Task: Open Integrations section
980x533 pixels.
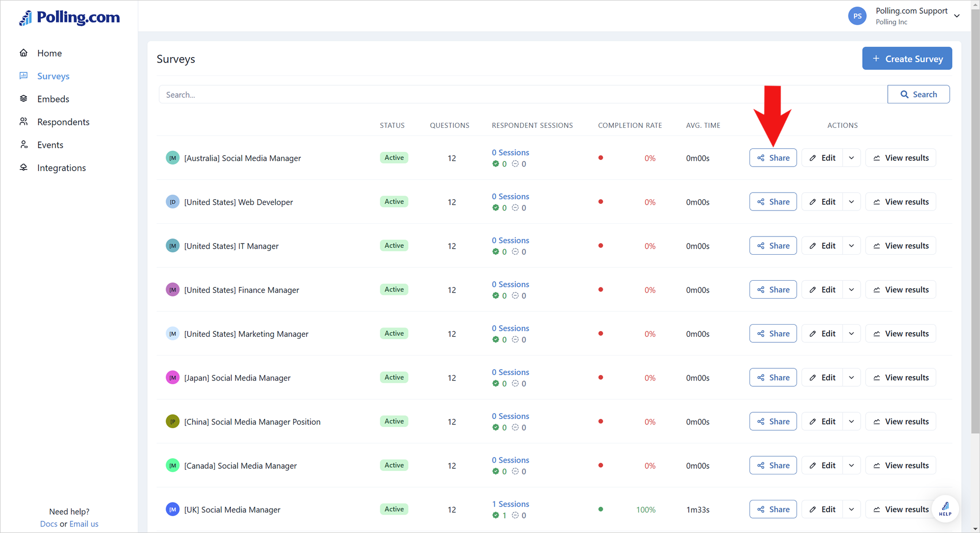Action: tap(61, 168)
